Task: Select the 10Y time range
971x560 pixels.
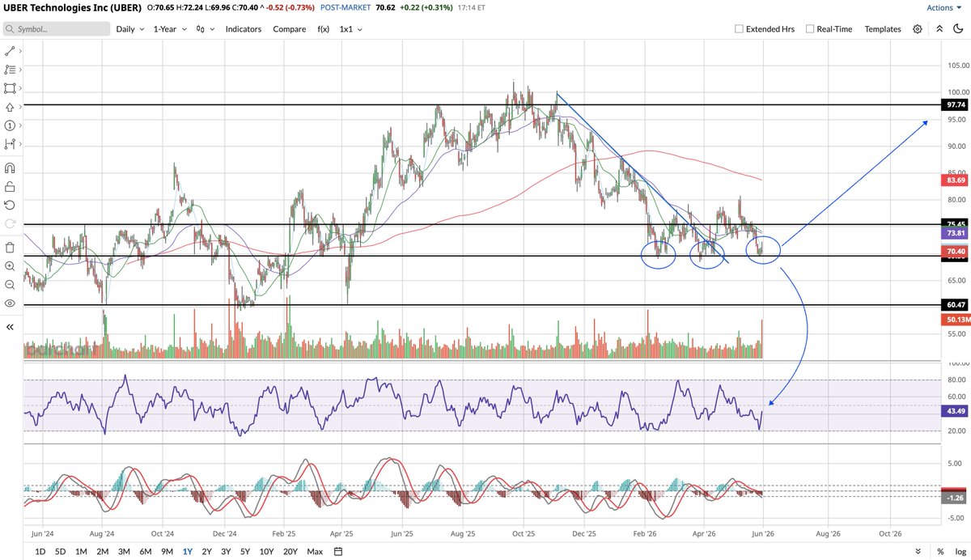Action: click(x=266, y=551)
